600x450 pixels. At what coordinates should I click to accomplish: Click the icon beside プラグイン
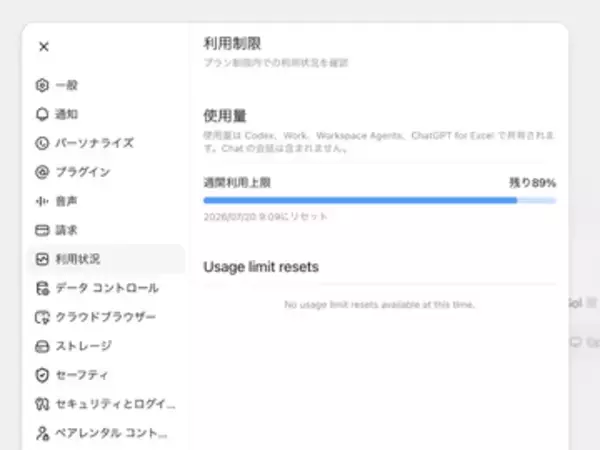click(42, 172)
